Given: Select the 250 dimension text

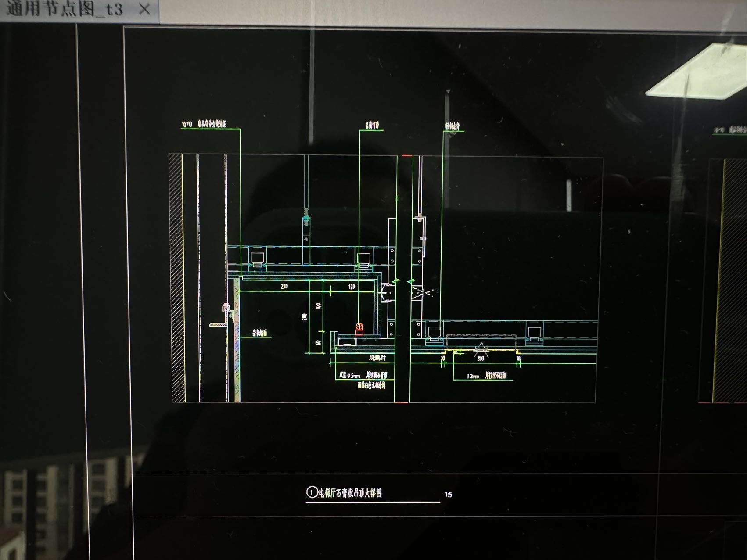Looking at the screenshot, I should pos(284,287).
